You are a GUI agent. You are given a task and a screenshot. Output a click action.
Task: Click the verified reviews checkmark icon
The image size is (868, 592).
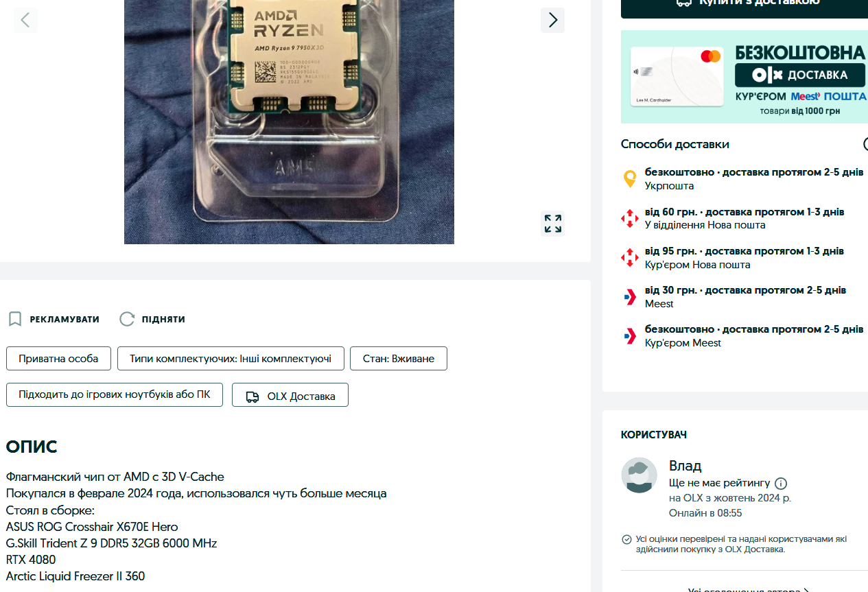[x=626, y=539]
